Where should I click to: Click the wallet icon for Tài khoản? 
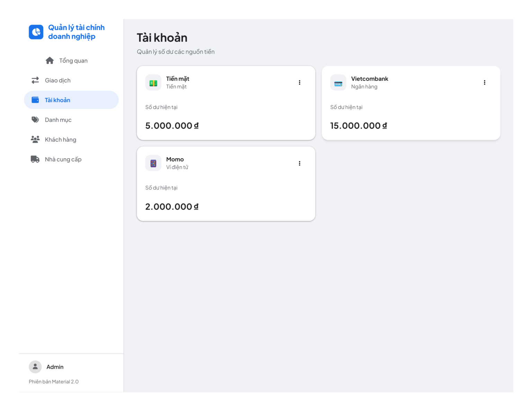tap(35, 100)
